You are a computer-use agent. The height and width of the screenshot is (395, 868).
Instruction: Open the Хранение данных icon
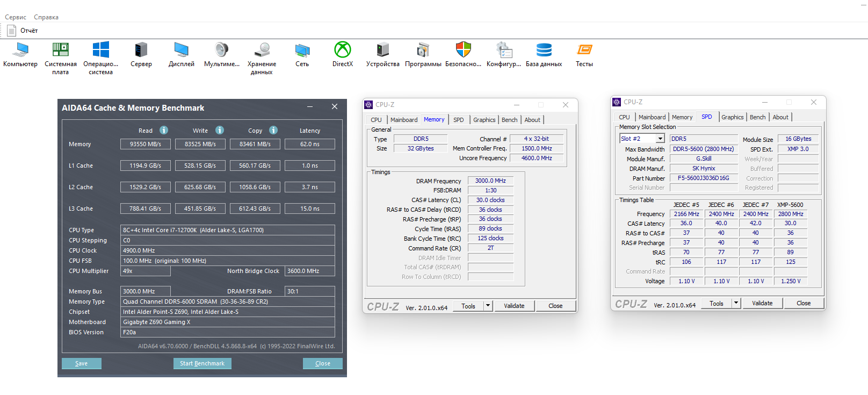pyautogui.click(x=262, y=50)
